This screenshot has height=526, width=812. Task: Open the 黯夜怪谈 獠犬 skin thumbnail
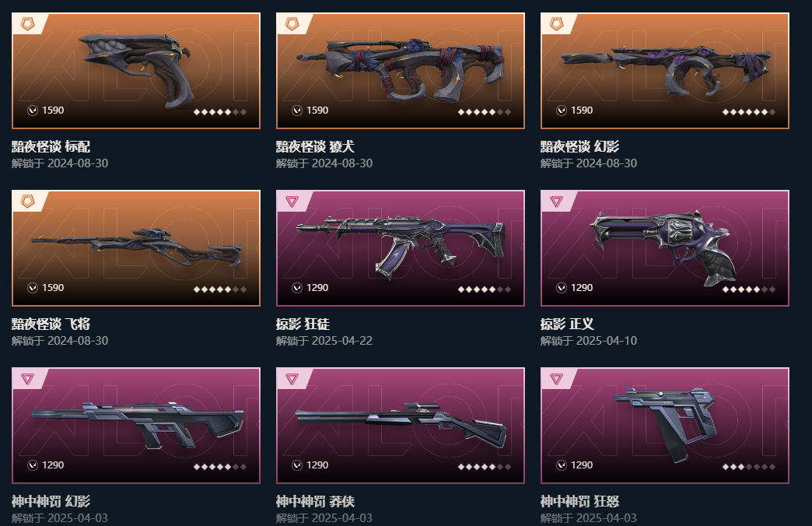pos(401,71)
